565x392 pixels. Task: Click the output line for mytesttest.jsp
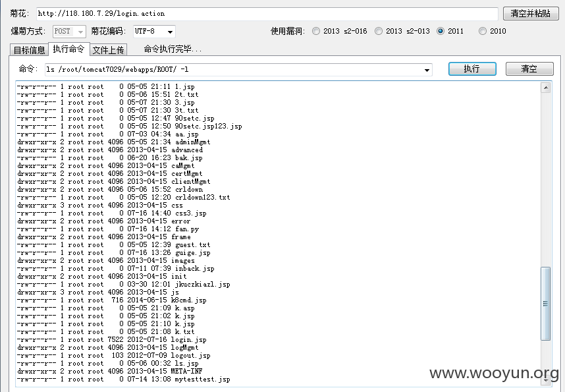123,379
